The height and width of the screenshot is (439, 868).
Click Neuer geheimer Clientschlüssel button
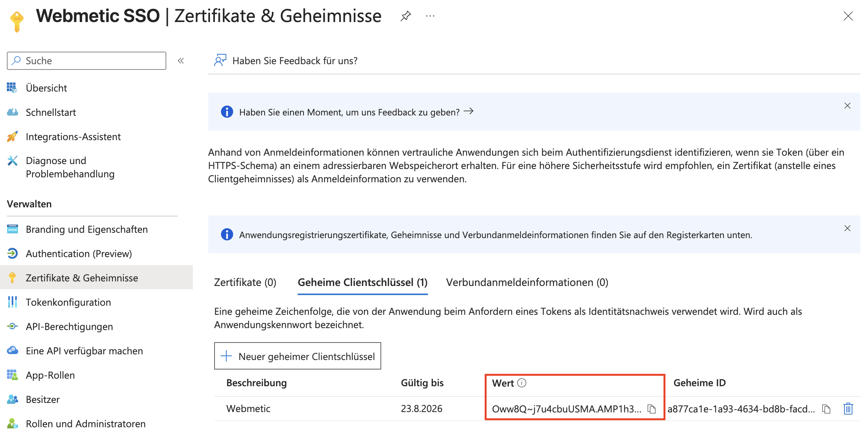[x=298, y=356]
